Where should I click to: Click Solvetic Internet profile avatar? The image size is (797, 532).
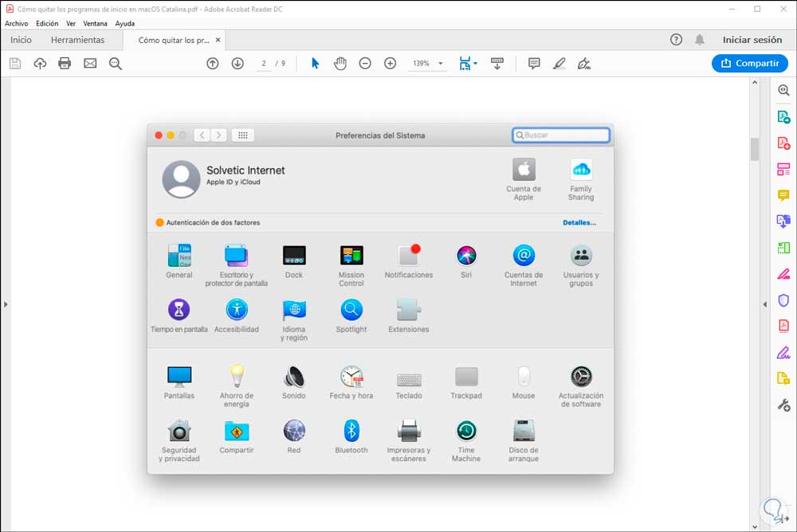(x=181, y=179)
